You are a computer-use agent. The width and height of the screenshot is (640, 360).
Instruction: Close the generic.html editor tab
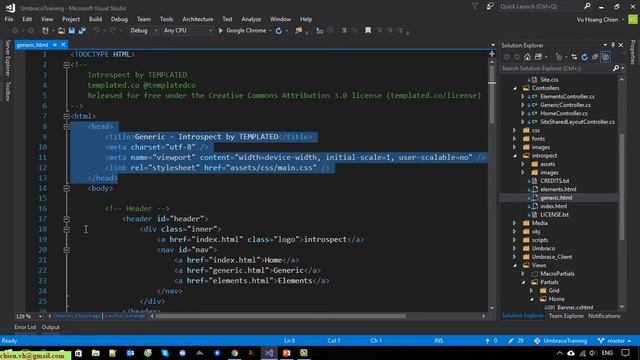click(63, 45)
